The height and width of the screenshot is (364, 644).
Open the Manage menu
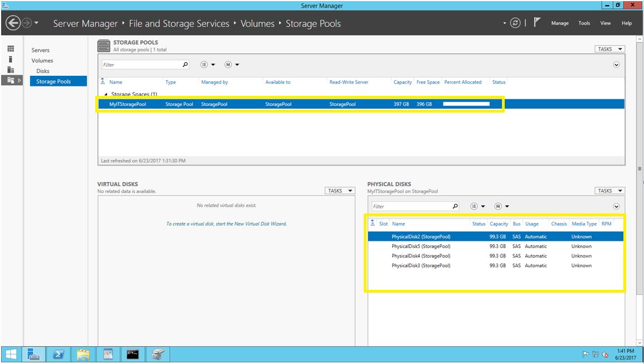pos(559,23)
